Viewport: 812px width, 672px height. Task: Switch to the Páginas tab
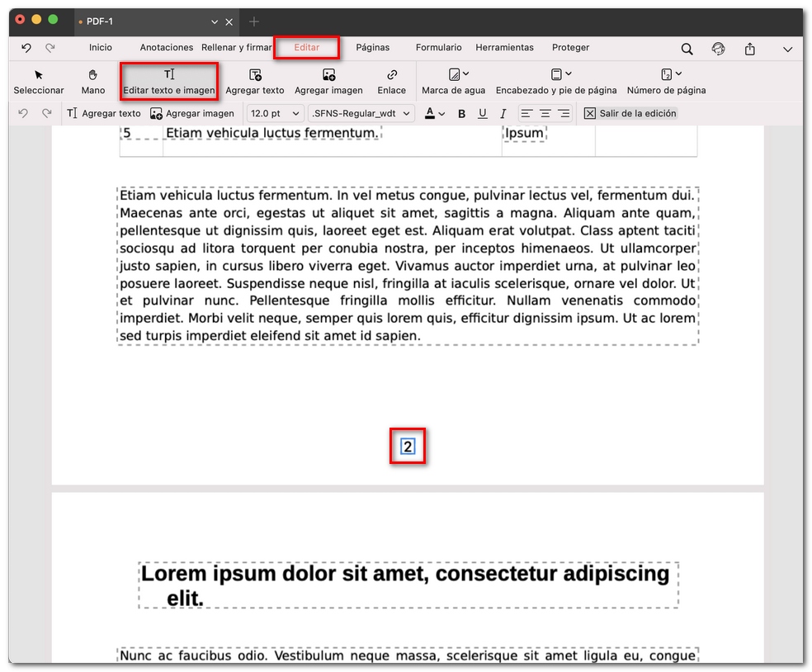tap(373, 48)
